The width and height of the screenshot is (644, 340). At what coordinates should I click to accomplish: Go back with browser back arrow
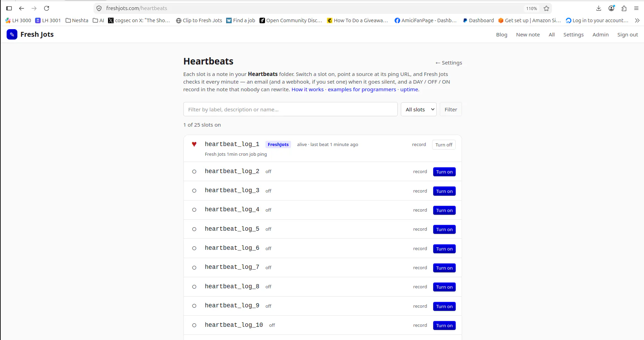point(22,8)
